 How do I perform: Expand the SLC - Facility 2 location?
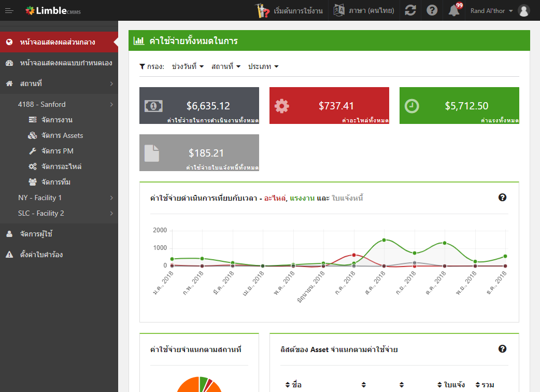point(111,213)
